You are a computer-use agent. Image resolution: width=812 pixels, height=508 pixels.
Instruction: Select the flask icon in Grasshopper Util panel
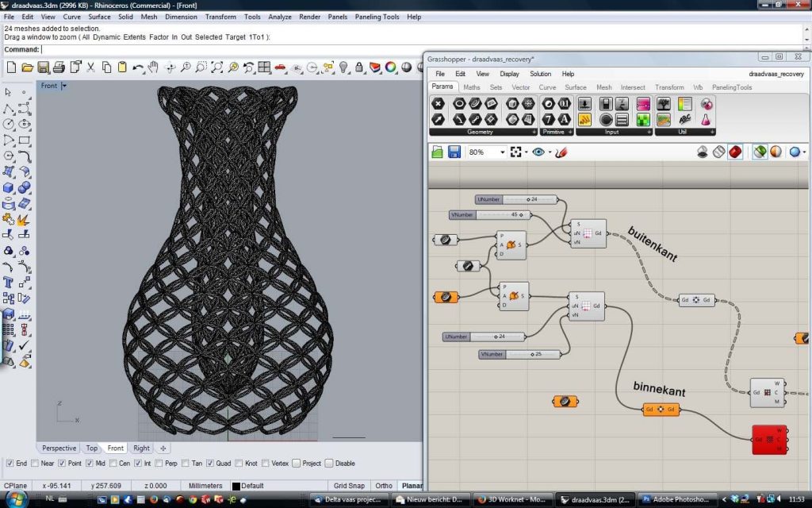[x=706, y=119]
